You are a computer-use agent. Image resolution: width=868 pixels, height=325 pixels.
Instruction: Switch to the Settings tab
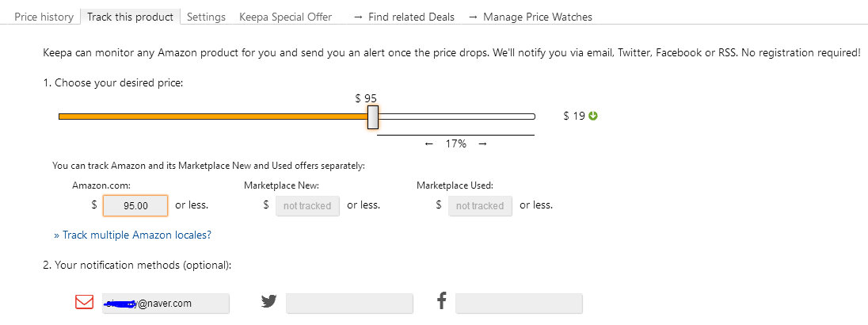pos(206,17)
